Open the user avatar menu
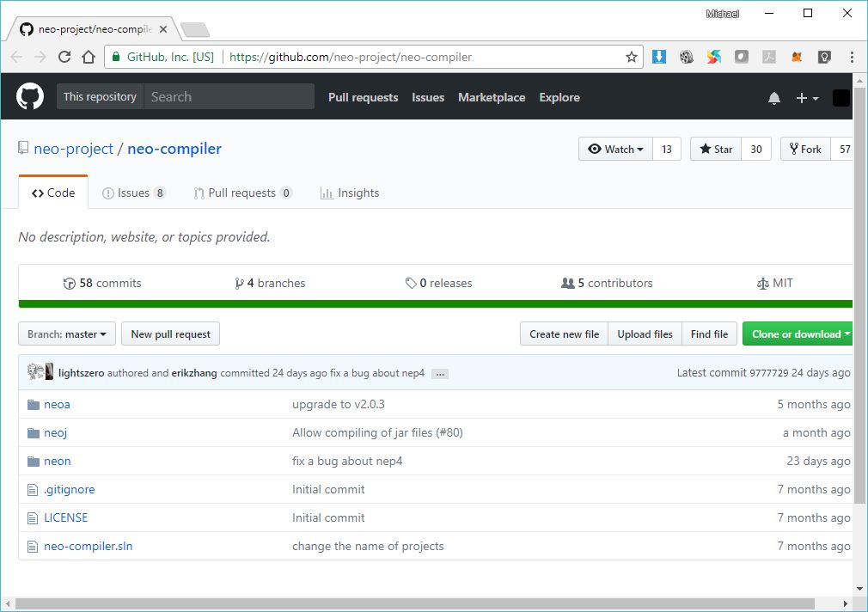Image resolution: width=868 pixels, height=612 pixels. click(840, 98)
